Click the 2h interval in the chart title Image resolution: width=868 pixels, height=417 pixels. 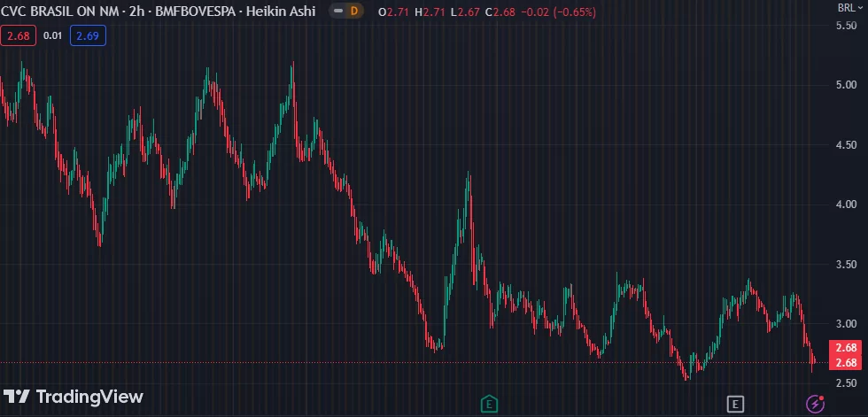click(x=136, y=11)
